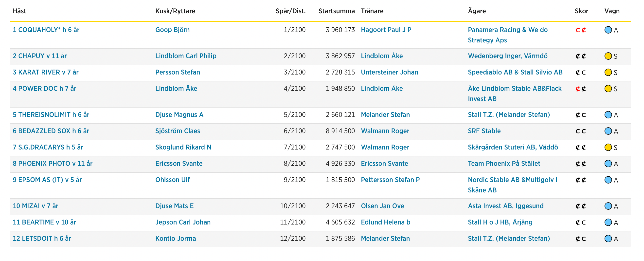Open driver Kontio Jorma link

click(x=176, y=239)
